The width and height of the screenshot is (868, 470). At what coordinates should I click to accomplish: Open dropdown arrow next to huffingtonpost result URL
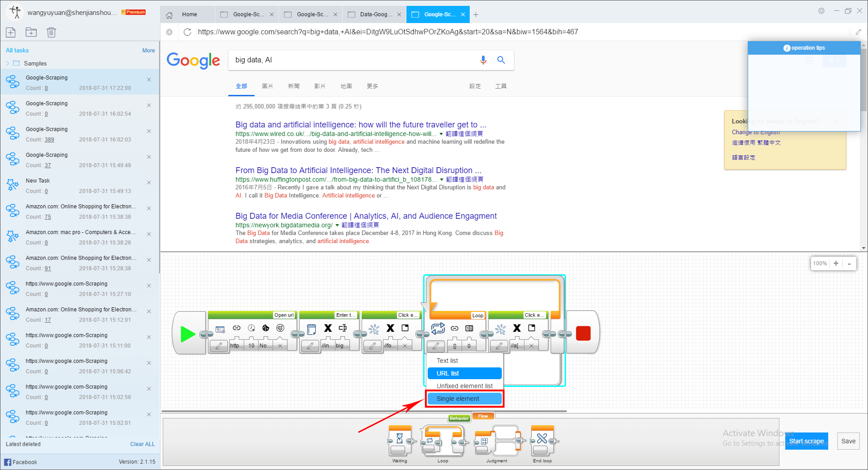click(442, 179)
